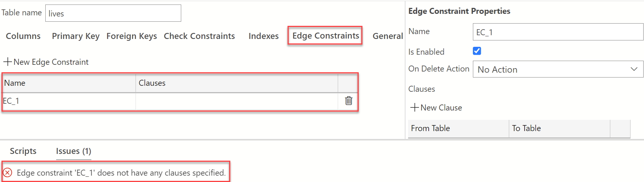Click the edge constraint error message
The height and width of the screenshot is (182, 644).
121,173
